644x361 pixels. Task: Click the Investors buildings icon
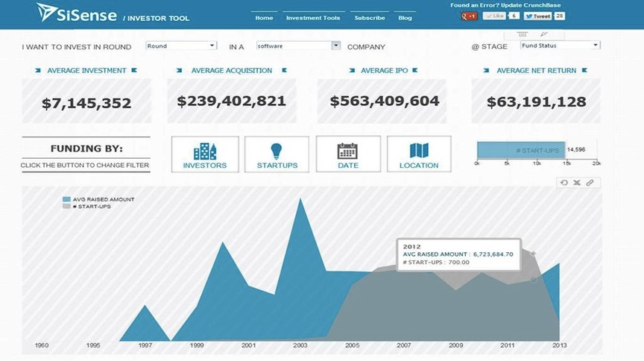(205, 151)
